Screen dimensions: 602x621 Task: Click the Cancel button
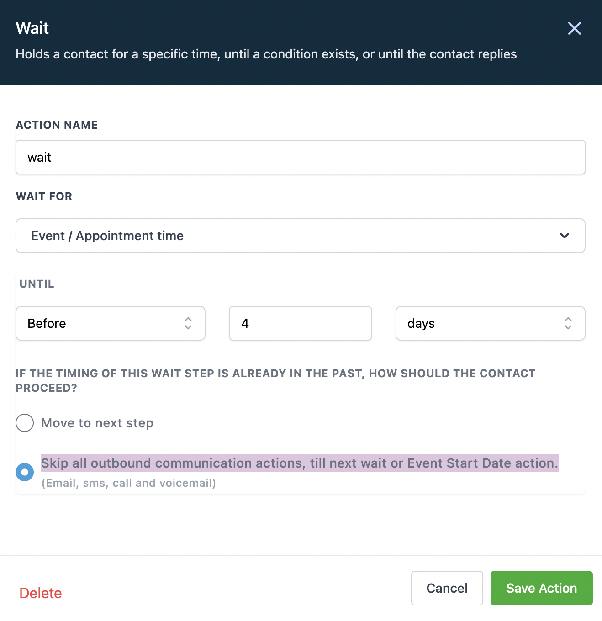pyautogui.click(x=447, y=588)
